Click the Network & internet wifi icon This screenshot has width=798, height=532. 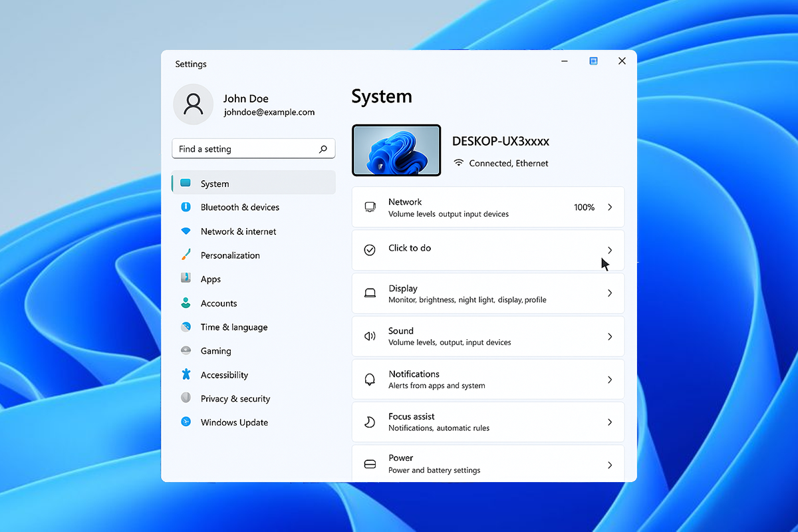tap(186, 231)
